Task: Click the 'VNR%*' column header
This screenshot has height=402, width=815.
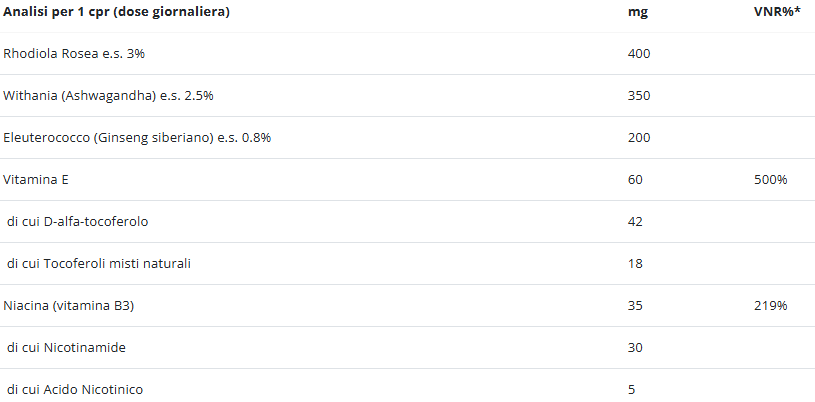Action: [x=776, y=12]
